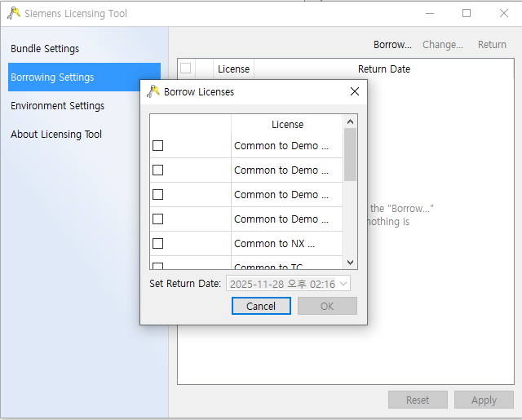Viewport: 522px width, 420px height.
Task: Click the OK button in dialog
Action: (327, 306)
